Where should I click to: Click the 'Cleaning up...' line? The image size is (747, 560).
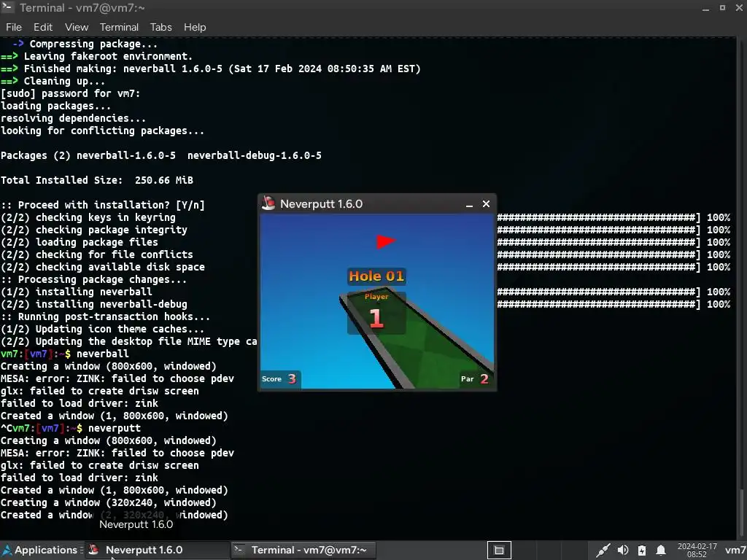click(x=53, y=81)
